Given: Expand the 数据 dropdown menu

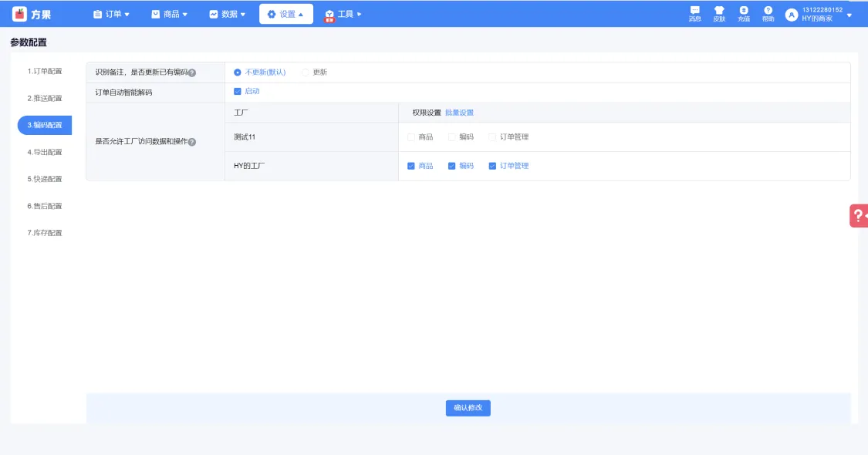Looking at the screenshot, I should click(x=228, y=14).
